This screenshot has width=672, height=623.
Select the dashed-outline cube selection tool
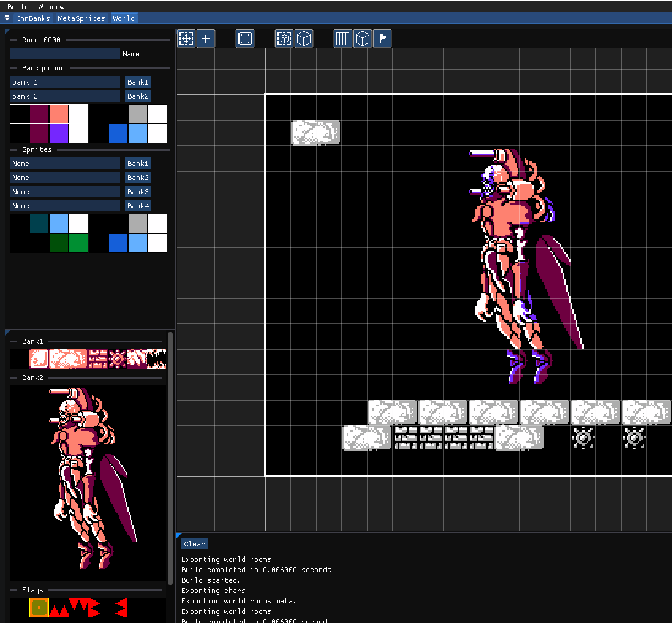284,39
